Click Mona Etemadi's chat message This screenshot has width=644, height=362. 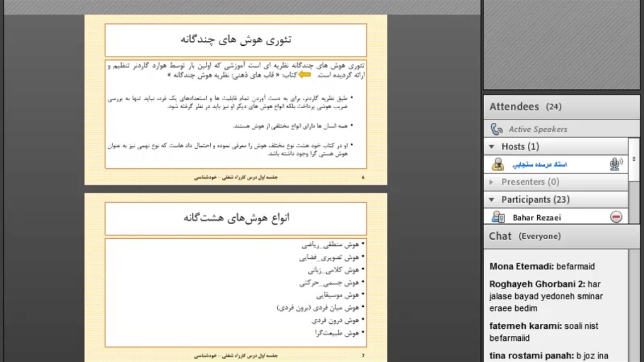tap(542, 266)
